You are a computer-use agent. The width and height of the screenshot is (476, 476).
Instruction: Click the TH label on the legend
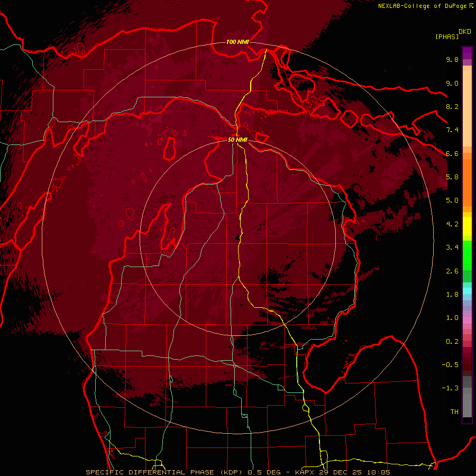(454, 412)
